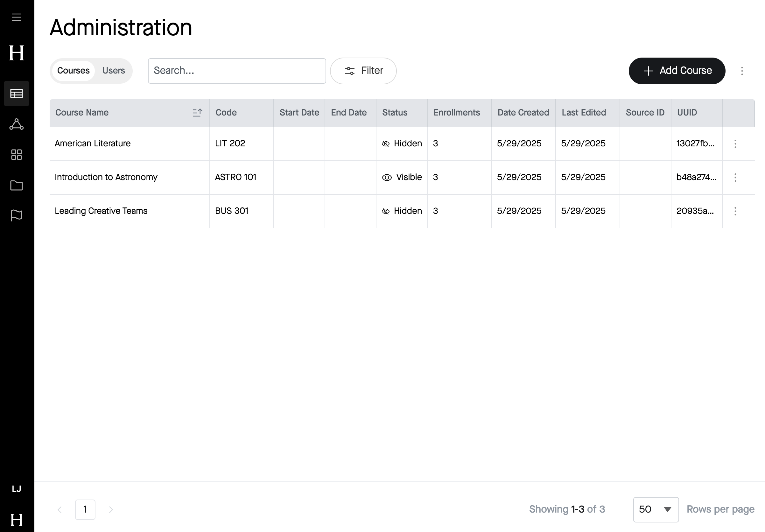Screen dimensions: 765x532
Task: Open the LJ user profile avatar
Action: [16, 489]
